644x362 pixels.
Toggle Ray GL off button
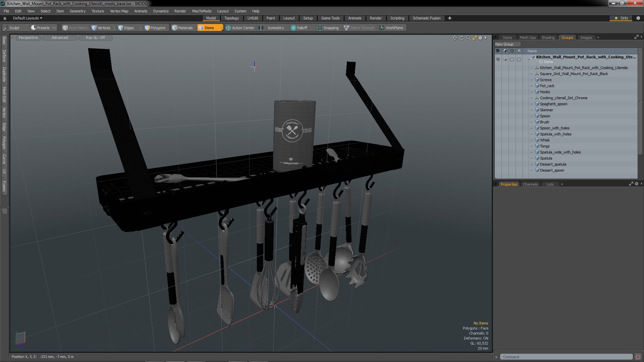[95, 38]
